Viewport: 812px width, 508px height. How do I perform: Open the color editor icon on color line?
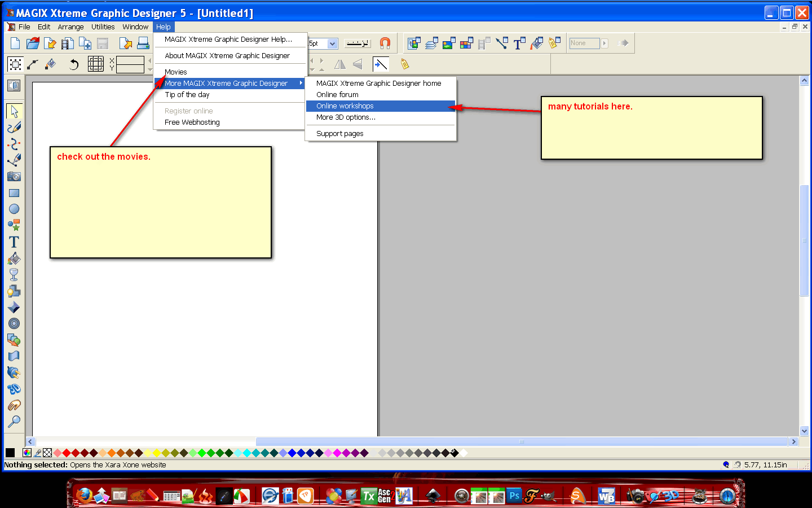27,453
